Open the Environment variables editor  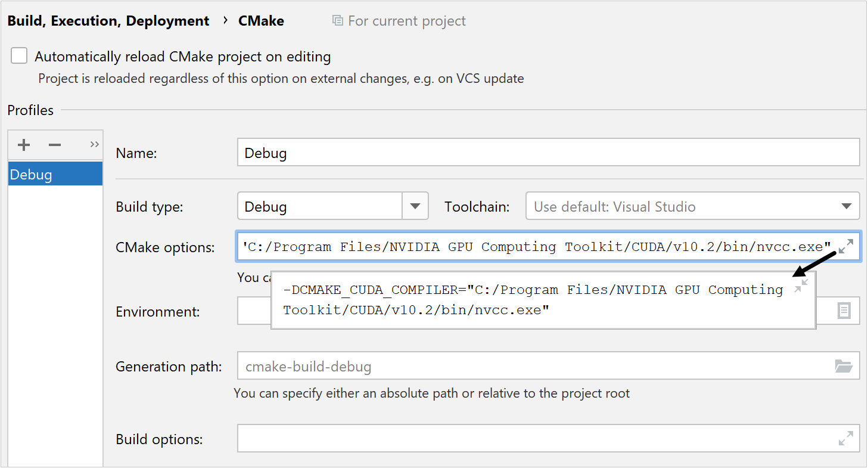tap(846, 311)
